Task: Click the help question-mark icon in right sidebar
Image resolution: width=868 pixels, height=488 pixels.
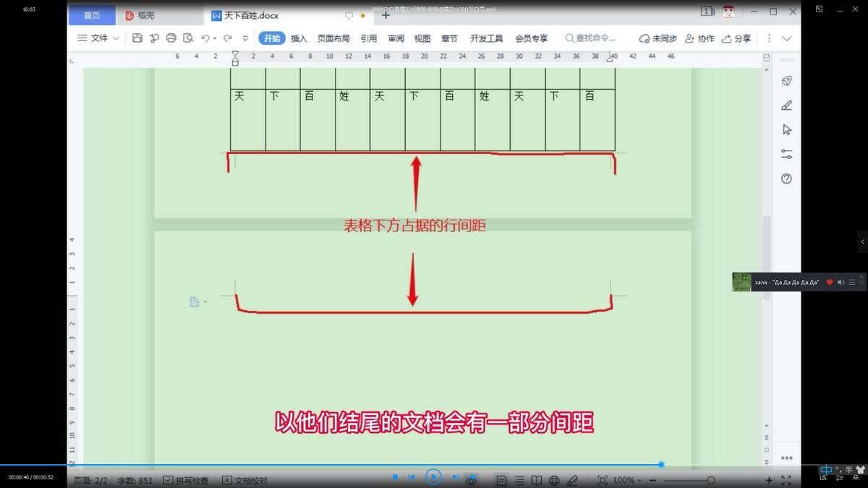Action: click(x=786, y=179)
